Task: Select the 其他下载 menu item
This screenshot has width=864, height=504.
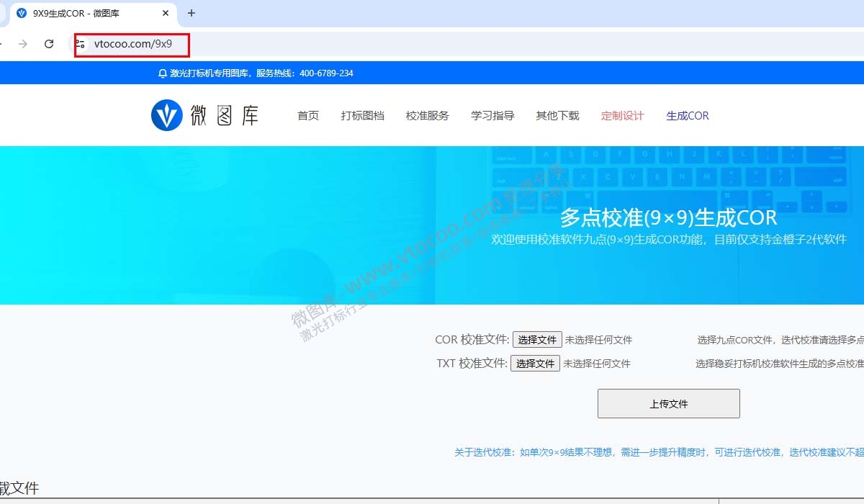Action: coord(557,115)
